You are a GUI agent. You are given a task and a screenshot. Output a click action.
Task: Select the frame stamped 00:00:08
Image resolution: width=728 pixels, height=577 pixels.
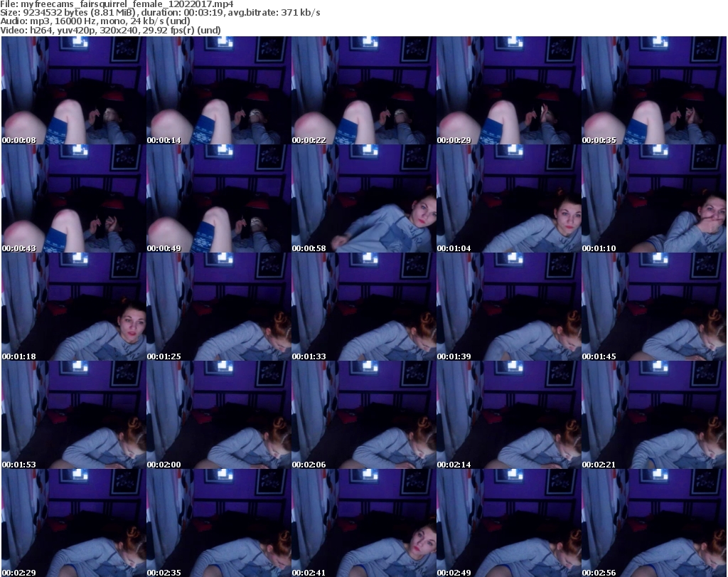(x=74, y=90)
